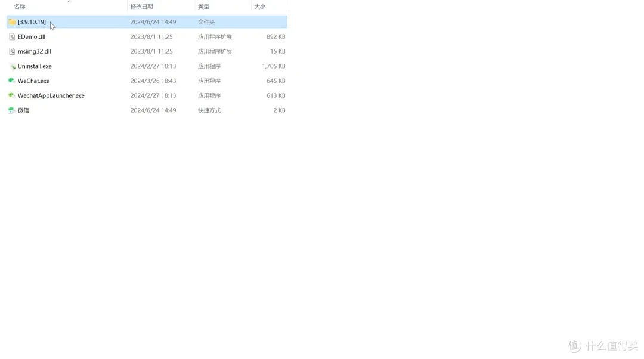This screenshot has width=644, height=359.
Task: Click the 15 KB size value
Action: (x=278, y=51)
